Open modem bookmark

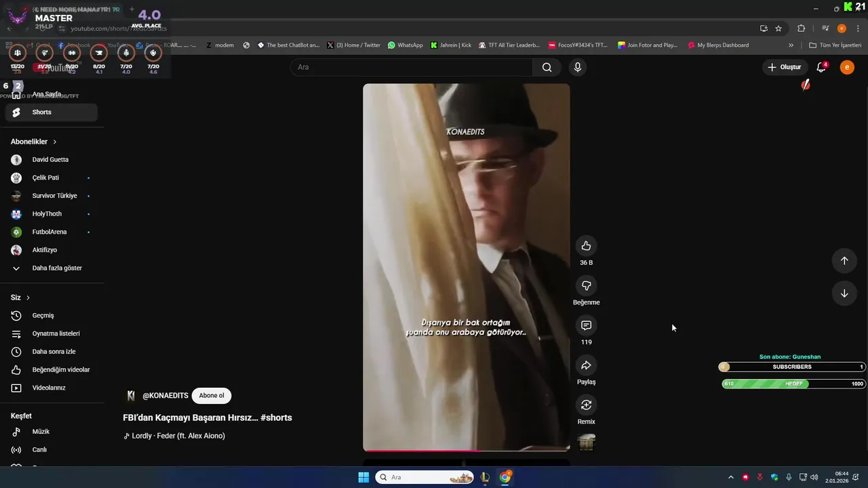[219, 45]
